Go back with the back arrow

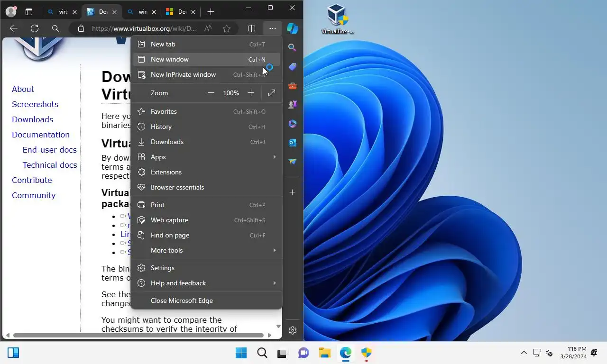point(14,28)
